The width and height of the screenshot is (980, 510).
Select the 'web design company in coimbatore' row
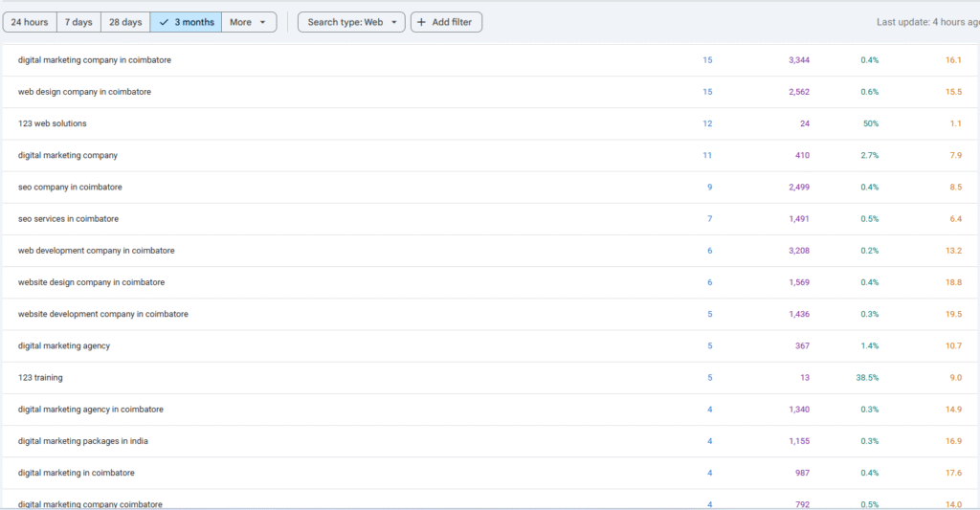84,92
